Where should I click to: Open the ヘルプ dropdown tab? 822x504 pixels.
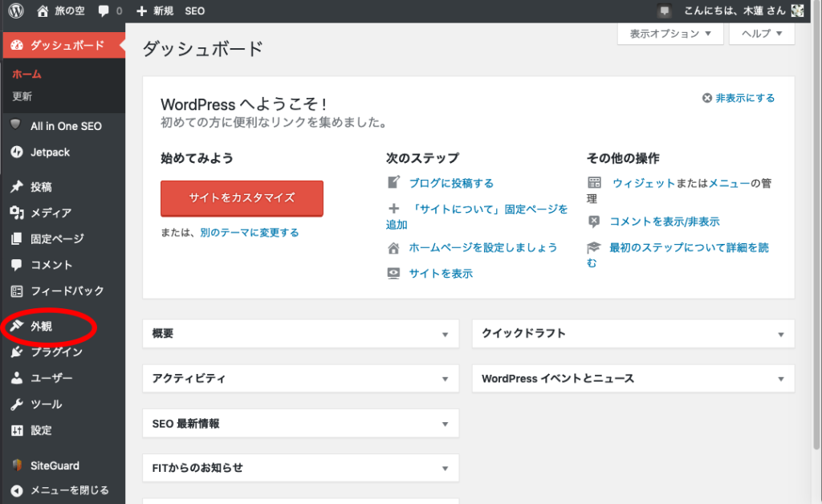(762, 34)
